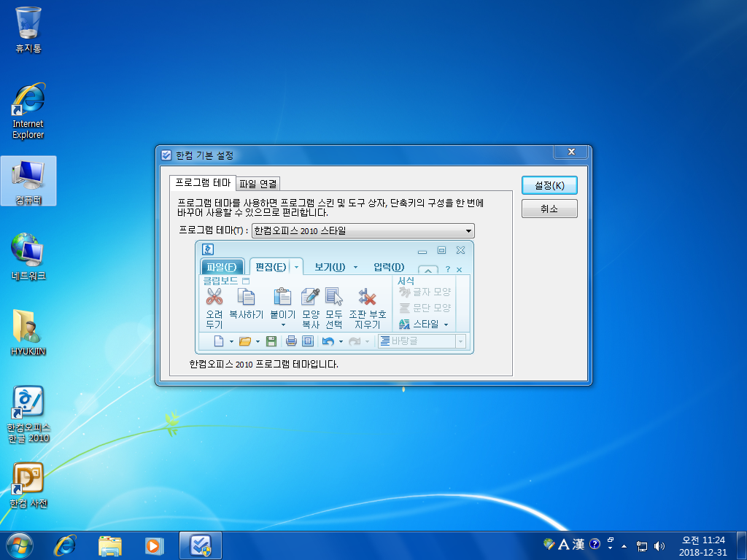Click the print icon in preview toolbar
The width and height of the screenshot is (747, 560).
pos(291,341)
